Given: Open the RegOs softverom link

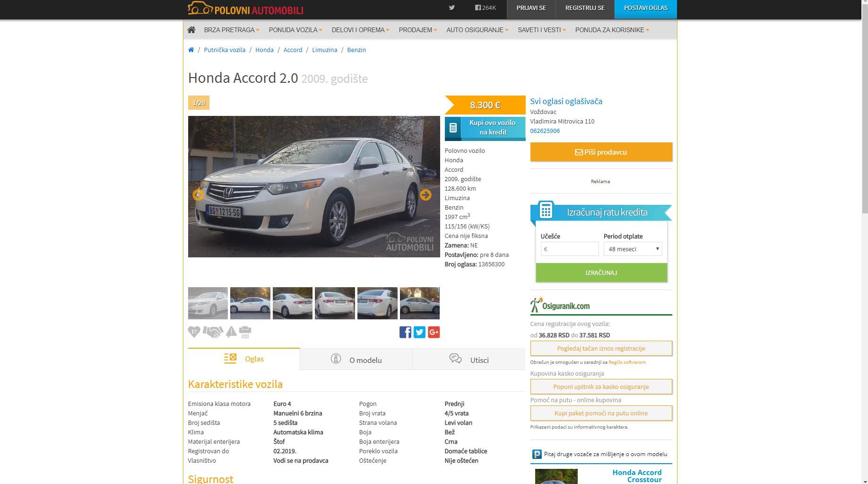Looking at the screenshot, I should (x=627, y=362).
